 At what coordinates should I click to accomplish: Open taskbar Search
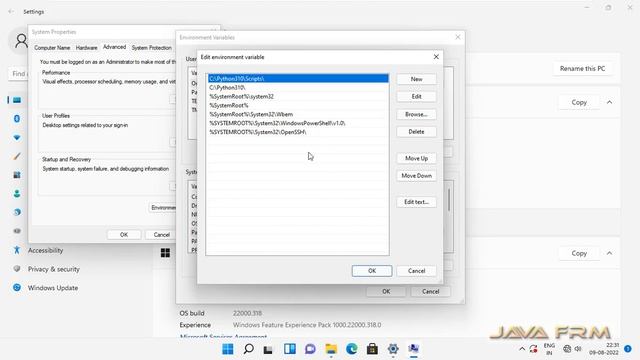pyautogui.click(x=248, y=349)
